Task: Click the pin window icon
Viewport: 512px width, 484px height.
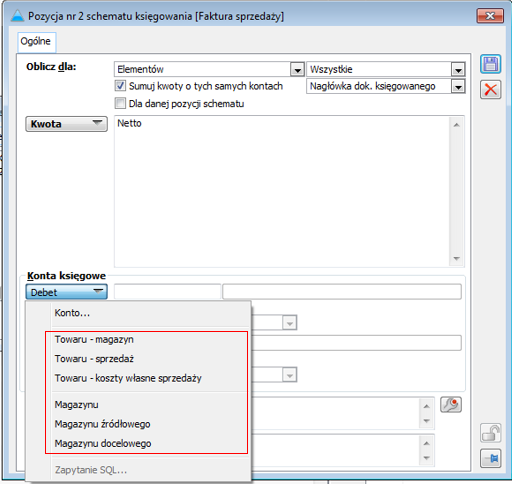Action: [490, 459]
